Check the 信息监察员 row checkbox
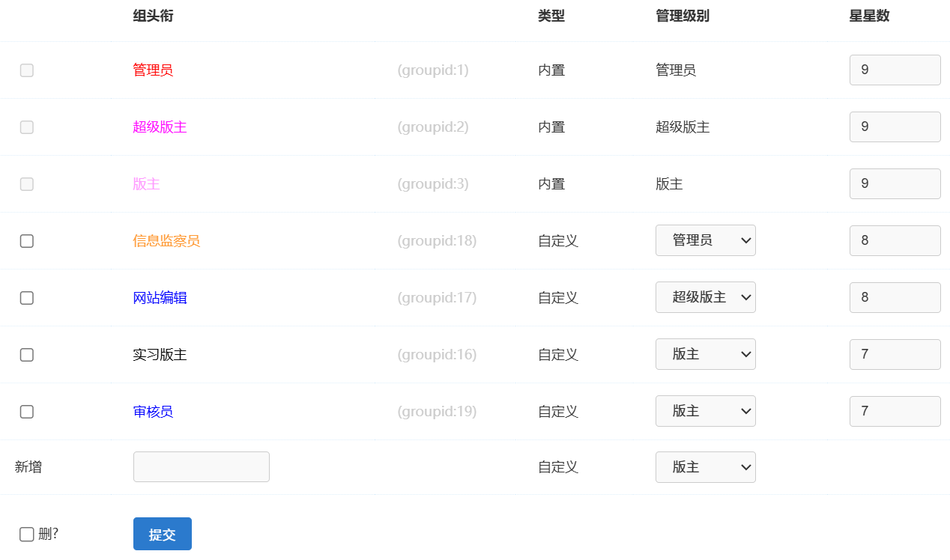The height and width of the screenshot is (560, 950). pyautogui.click(x=27, y=241)
